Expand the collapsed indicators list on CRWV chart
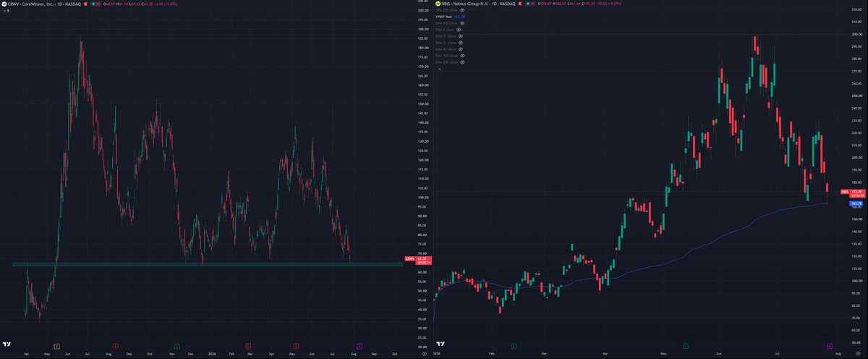 point(7,11)
